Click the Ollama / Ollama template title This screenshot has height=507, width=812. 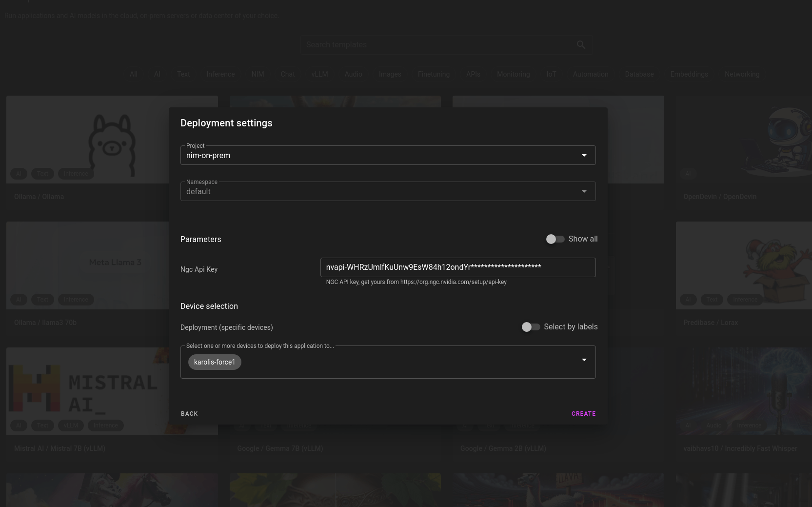click(39, 197)
